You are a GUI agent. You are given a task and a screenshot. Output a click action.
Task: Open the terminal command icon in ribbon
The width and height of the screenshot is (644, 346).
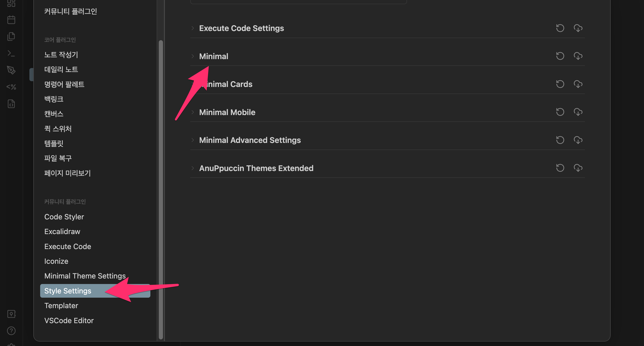(11, 53)
